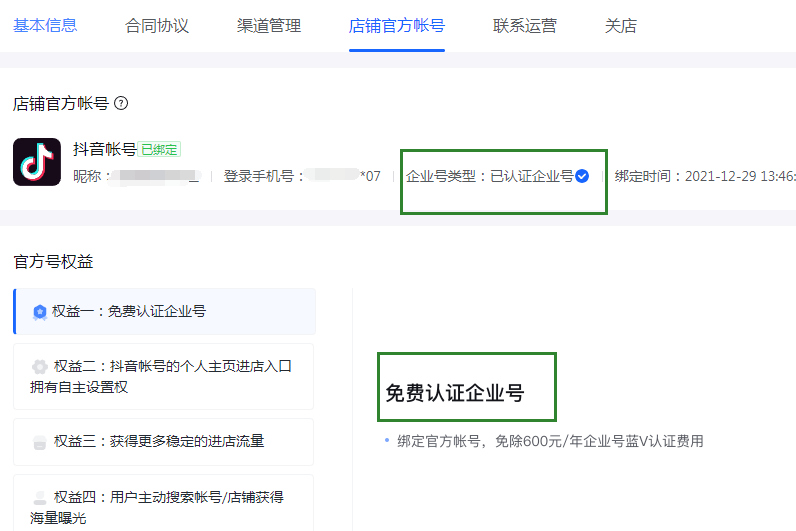Click the gray user icon in 权益四
The width and height of the screenshot is (796, 531).
(40, 497)
